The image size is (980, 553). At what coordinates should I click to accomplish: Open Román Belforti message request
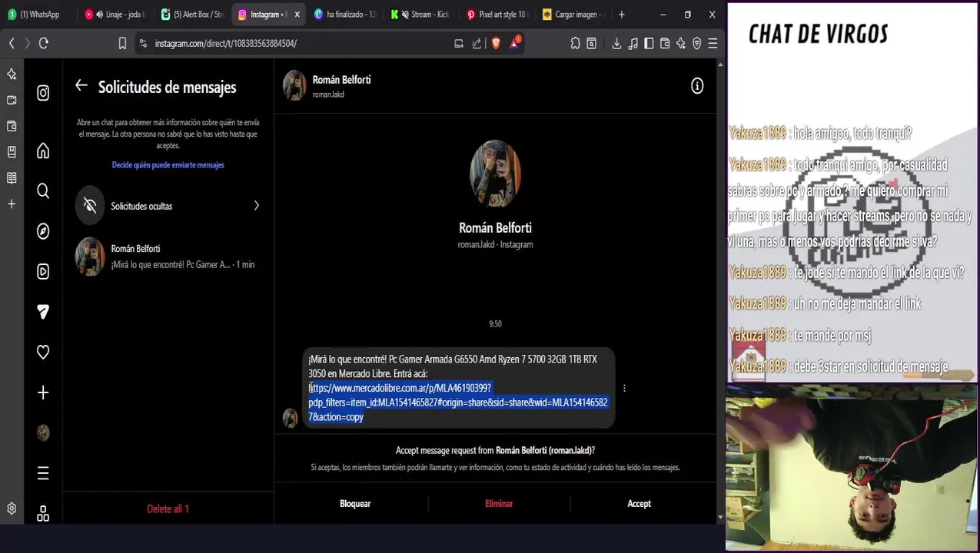[168, 257]
